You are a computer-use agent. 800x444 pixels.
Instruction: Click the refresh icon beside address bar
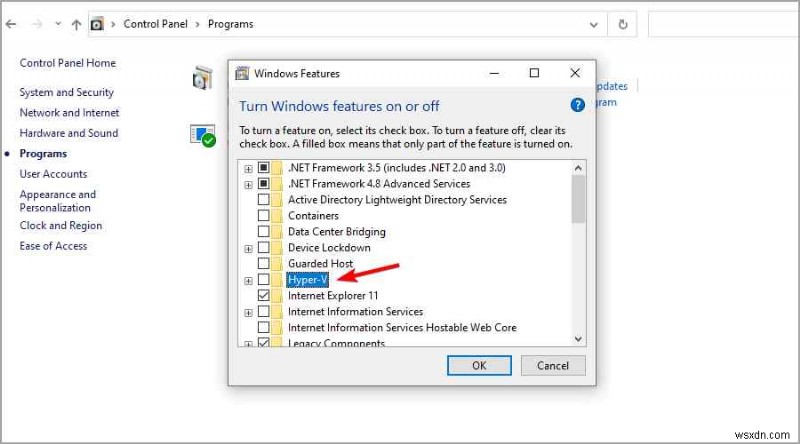pyautogui.click(x=624, y=24)
